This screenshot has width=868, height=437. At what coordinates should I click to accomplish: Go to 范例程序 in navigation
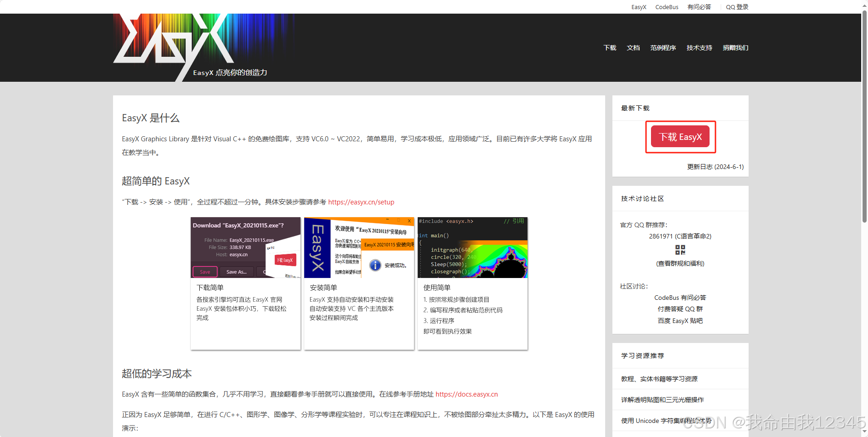coord(663,48)
